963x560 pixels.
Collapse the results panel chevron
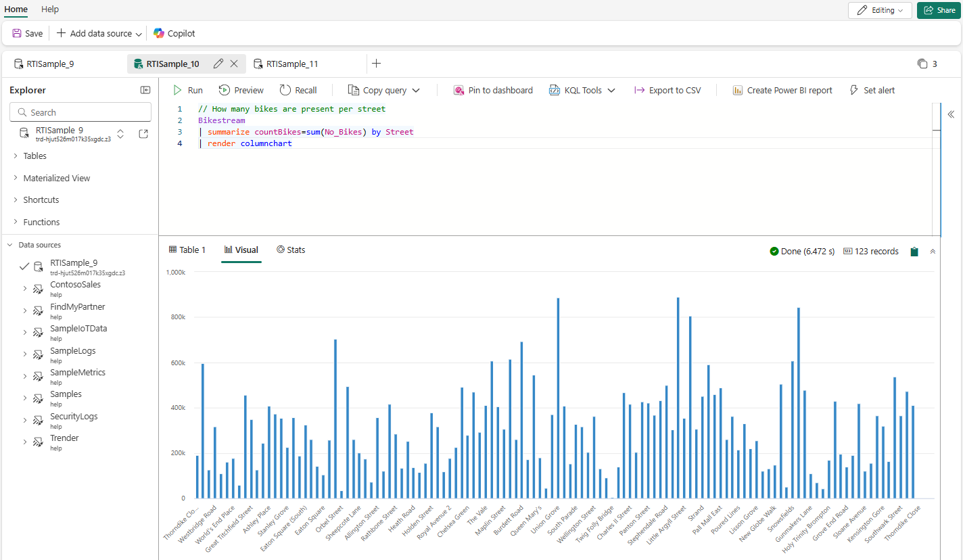click(933, 252)
